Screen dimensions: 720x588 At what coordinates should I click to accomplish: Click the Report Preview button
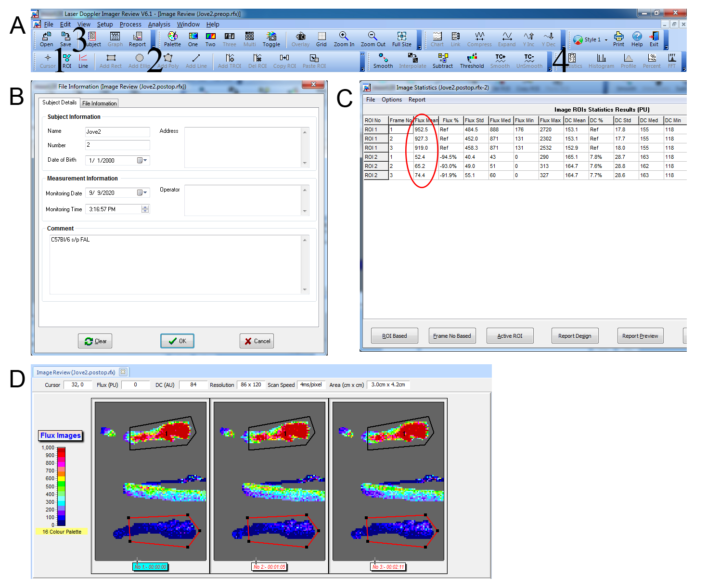(640, 336)
